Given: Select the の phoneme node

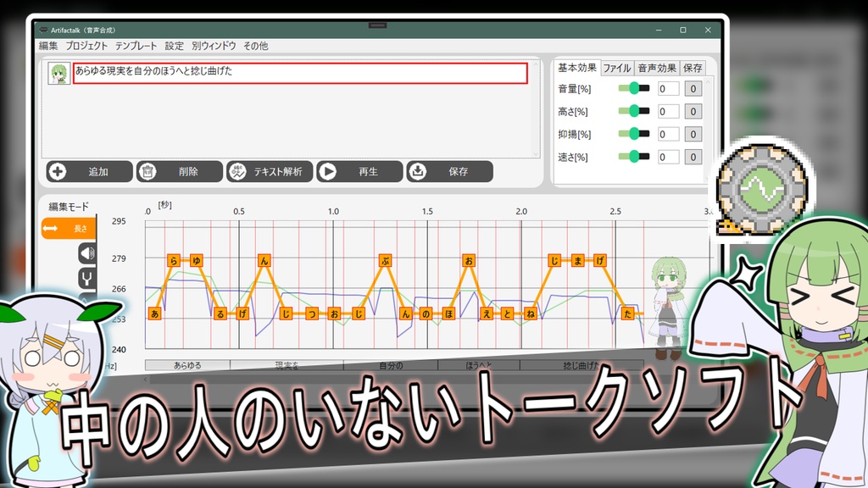Looking at the screenshot, I should point(426,313).
